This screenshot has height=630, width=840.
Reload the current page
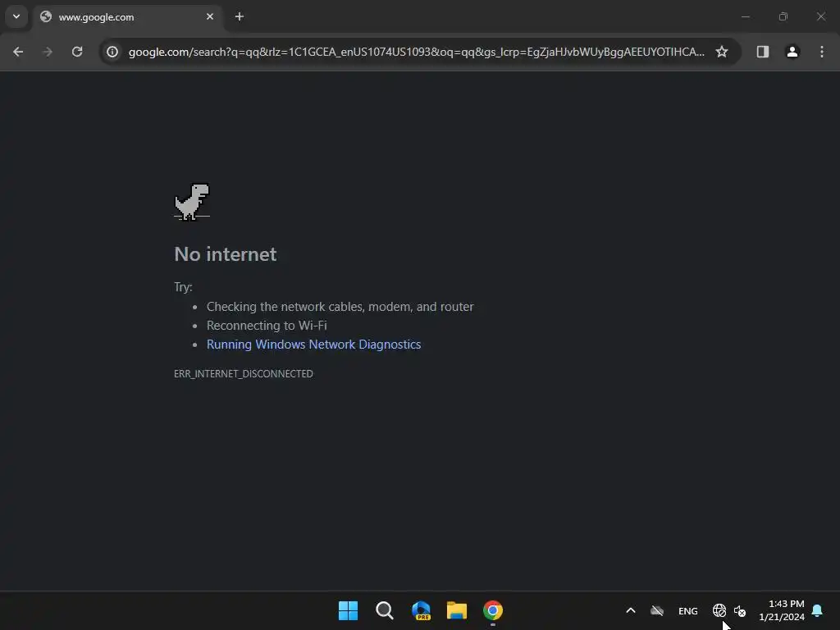coord(77,52)
